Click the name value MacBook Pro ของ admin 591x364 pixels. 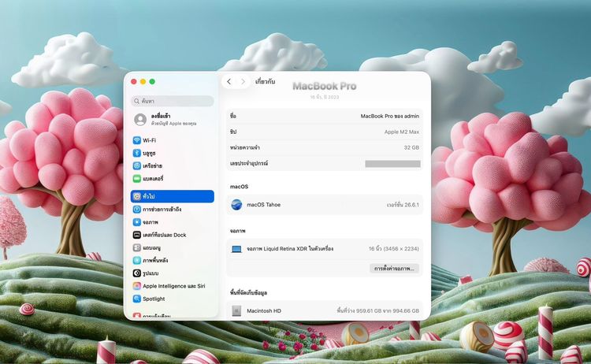390,116
